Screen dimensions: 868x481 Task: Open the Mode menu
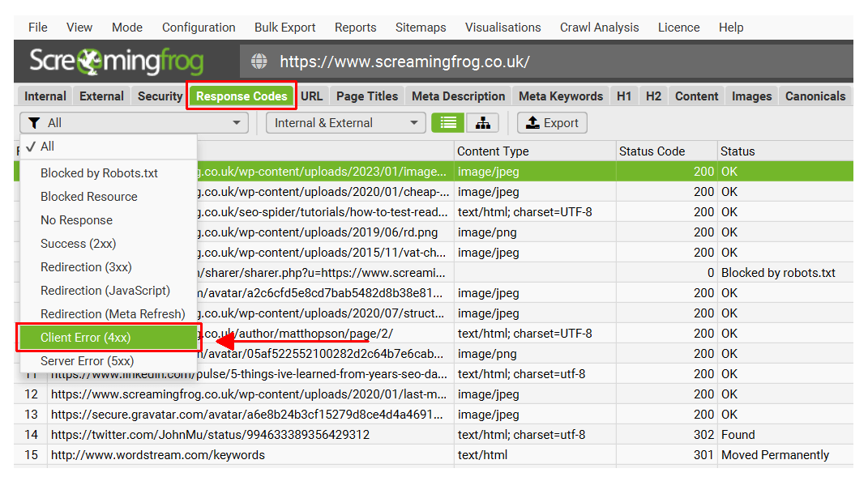(x=126, y=27)
